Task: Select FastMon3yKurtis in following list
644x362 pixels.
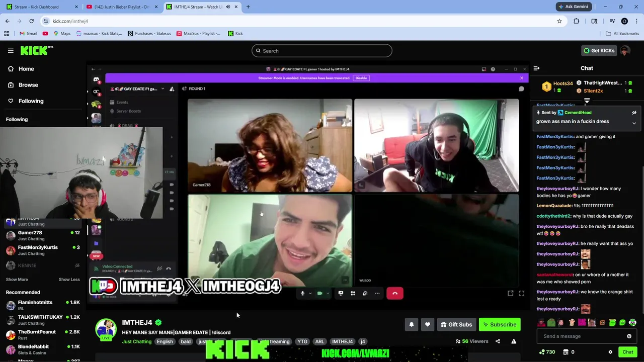Action: [43, 250]
